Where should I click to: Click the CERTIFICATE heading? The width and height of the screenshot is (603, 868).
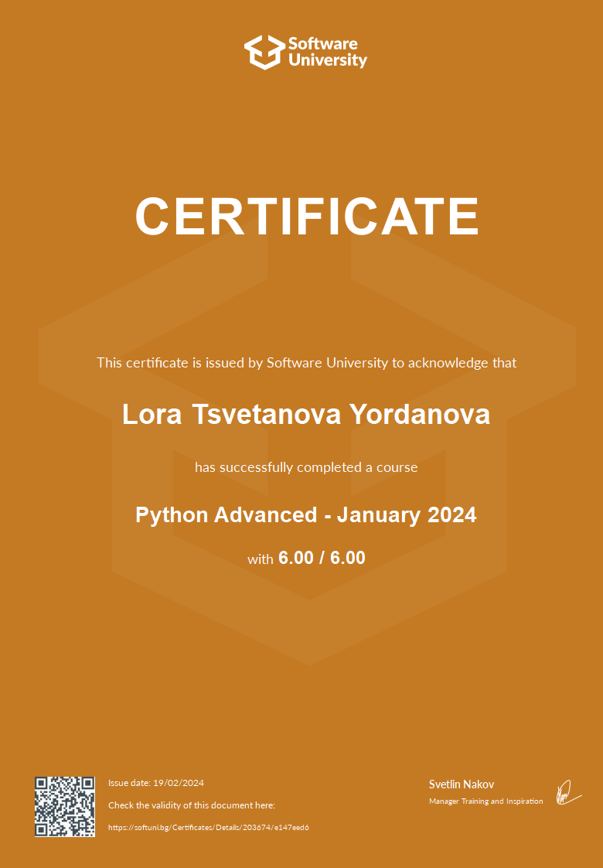click(307, 217)
